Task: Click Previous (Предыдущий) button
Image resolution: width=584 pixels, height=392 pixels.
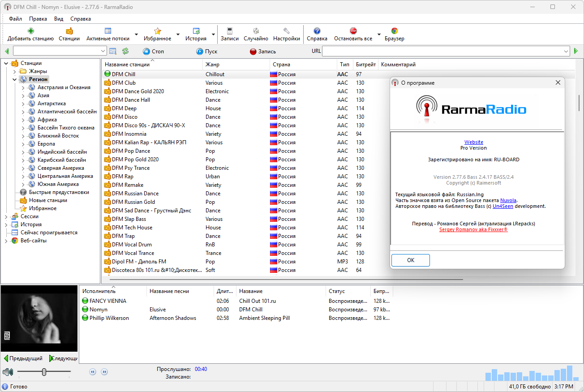Action: 24,358
